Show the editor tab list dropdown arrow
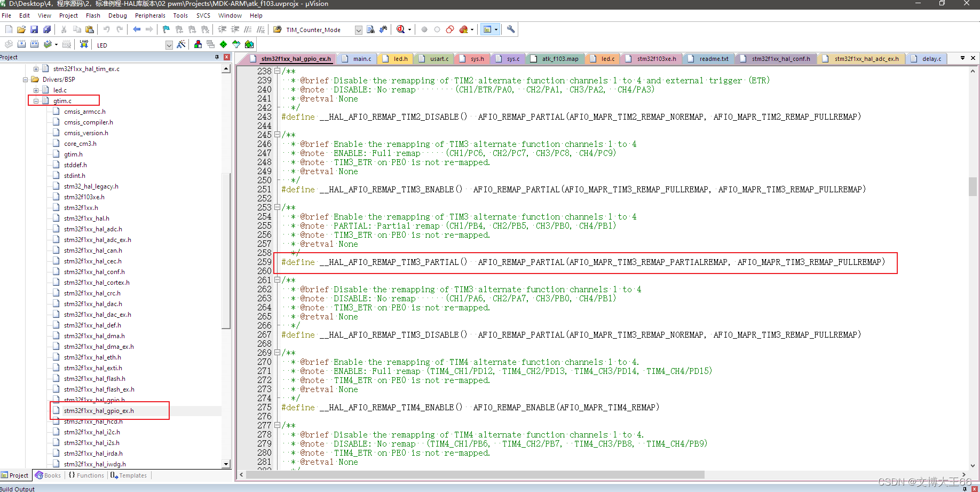The width and height of the screenshot is (980, 492). coord(962,58)
